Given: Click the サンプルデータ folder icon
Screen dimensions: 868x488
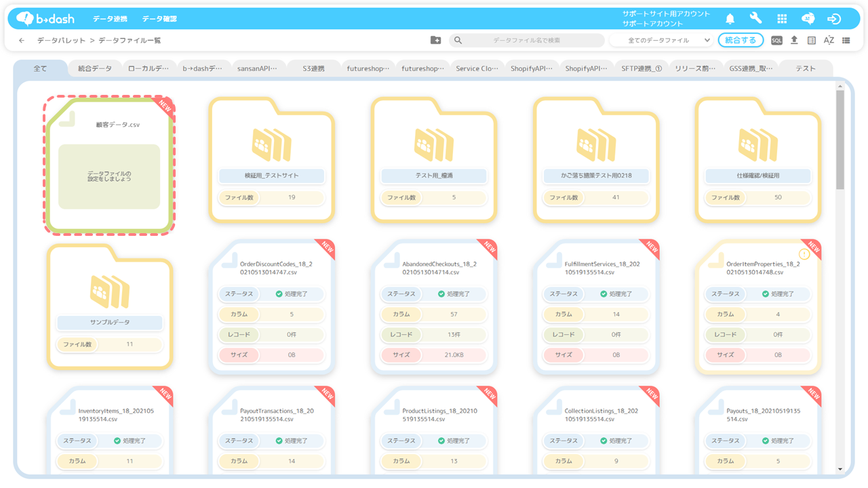Looking at the screenshot, I should tap(109, 291).
